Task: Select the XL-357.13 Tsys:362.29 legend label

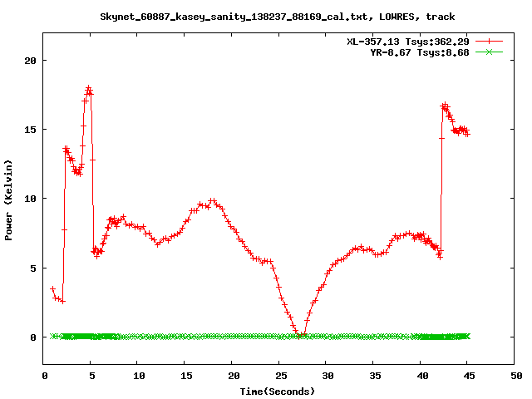Action: [x=408, y=42]
